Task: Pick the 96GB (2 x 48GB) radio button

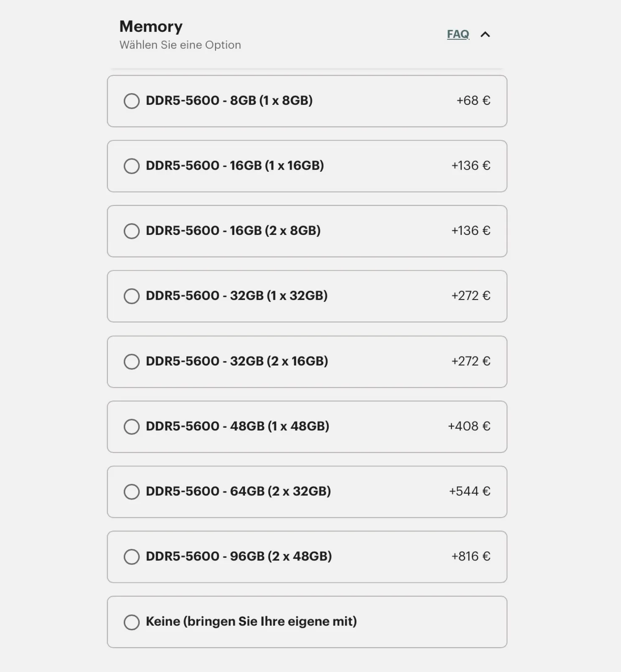Action: tap(132, 556)
